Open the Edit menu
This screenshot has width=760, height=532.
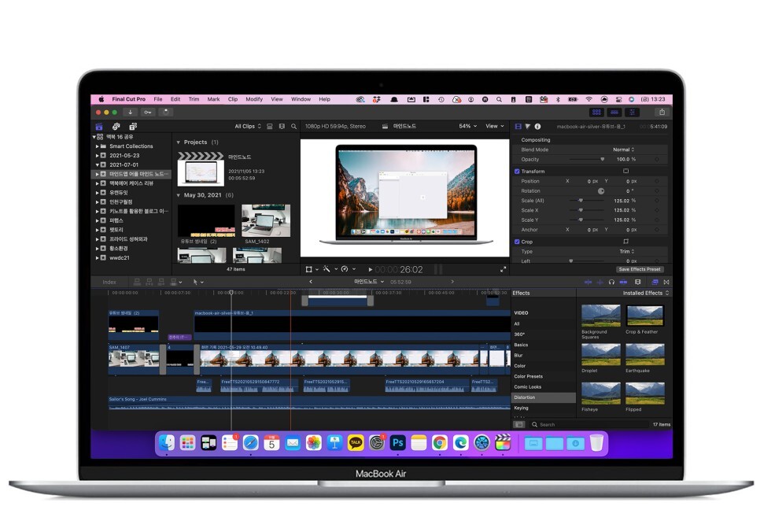(x=175, y=99)
